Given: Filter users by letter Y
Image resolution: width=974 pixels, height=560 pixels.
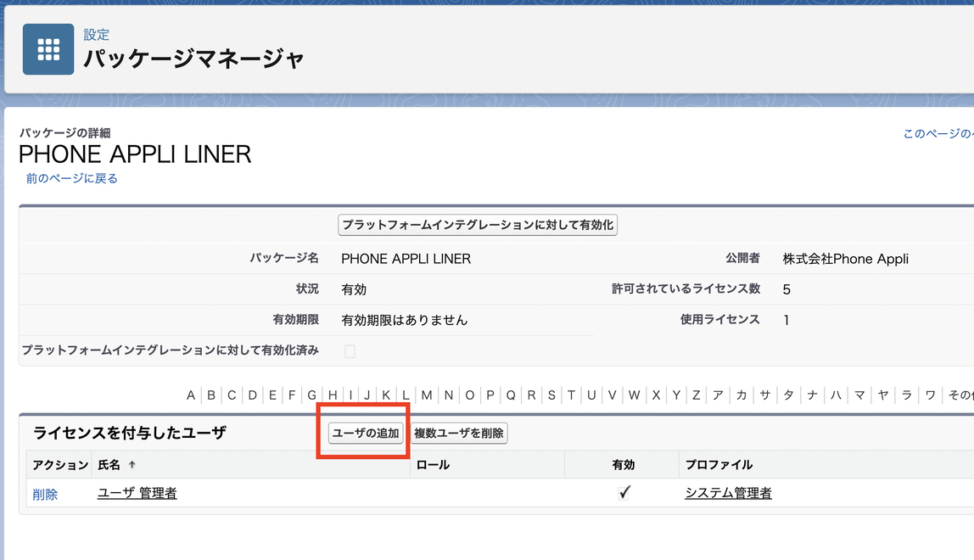Looking at the screenshot, I should click(x=676, y=395).
